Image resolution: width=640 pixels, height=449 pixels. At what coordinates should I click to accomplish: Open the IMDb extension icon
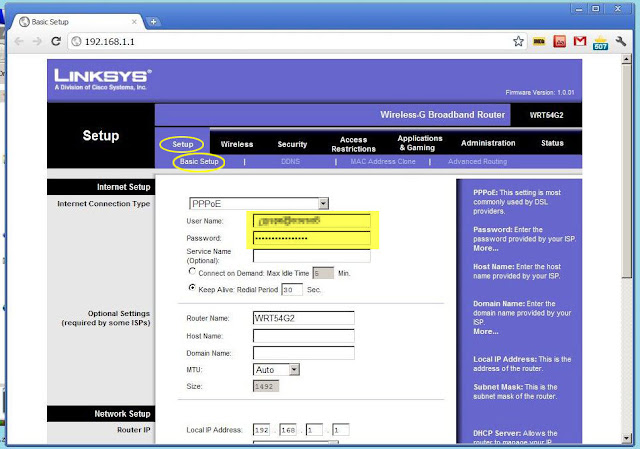click(x=539, y=41)
